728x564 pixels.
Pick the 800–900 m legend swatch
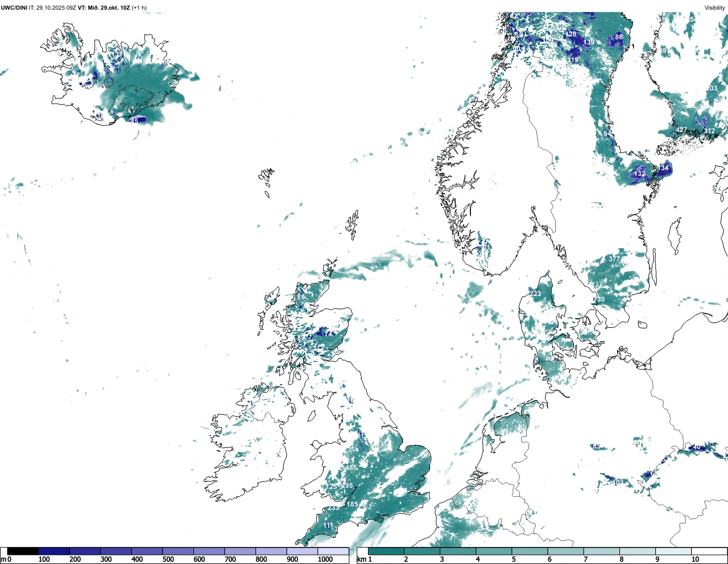(x=271, y=551)
